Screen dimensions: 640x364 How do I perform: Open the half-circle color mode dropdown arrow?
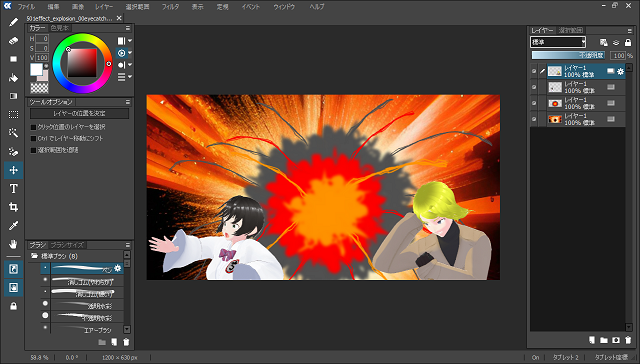pos(130,64)
